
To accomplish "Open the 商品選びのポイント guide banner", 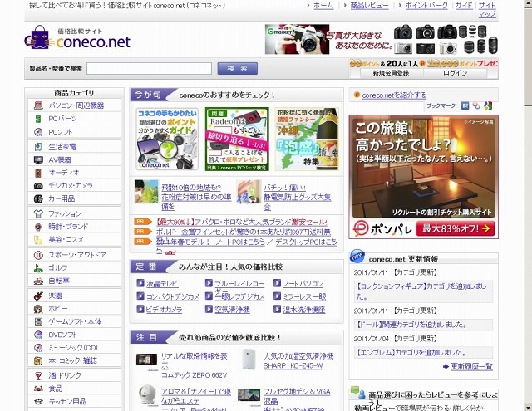I will [x=167, y=139].
